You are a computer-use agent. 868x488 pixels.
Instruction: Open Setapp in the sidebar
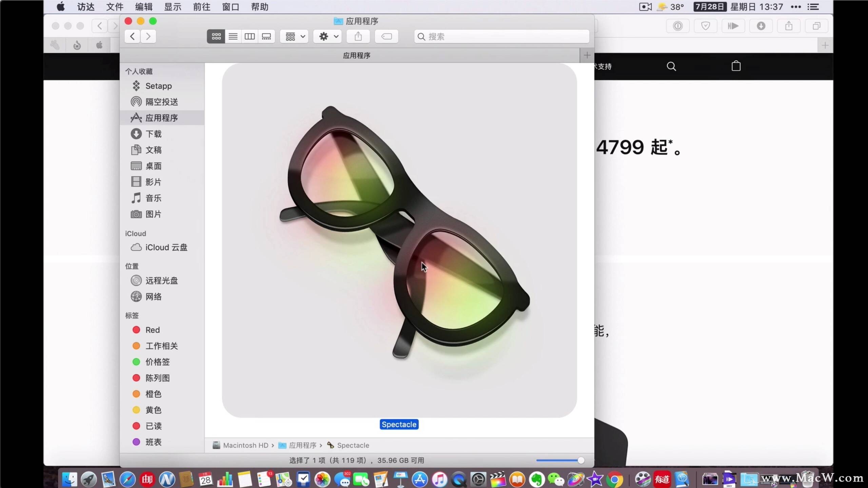(x=162, y=86)
